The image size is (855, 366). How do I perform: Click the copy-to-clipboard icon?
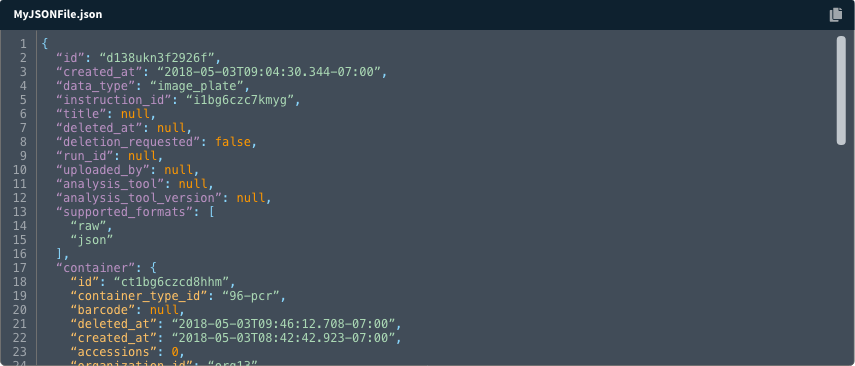[835, 15]
